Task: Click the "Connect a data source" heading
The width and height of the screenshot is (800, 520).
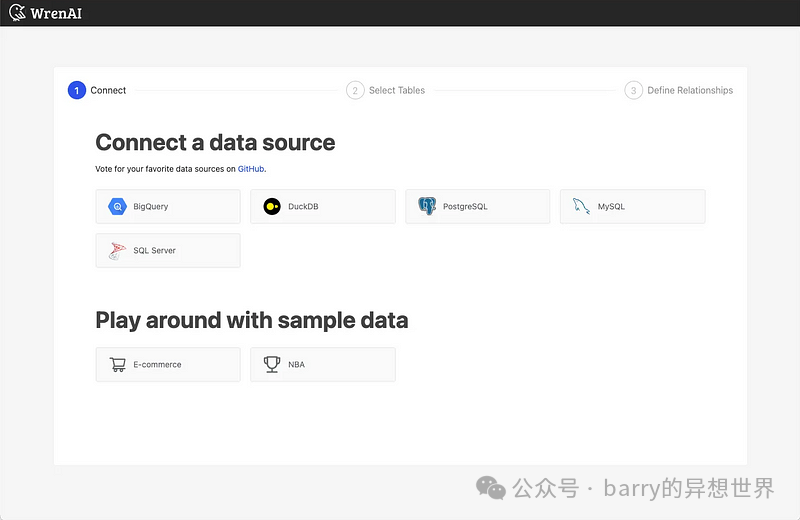Action: click(x=215, y=142)
